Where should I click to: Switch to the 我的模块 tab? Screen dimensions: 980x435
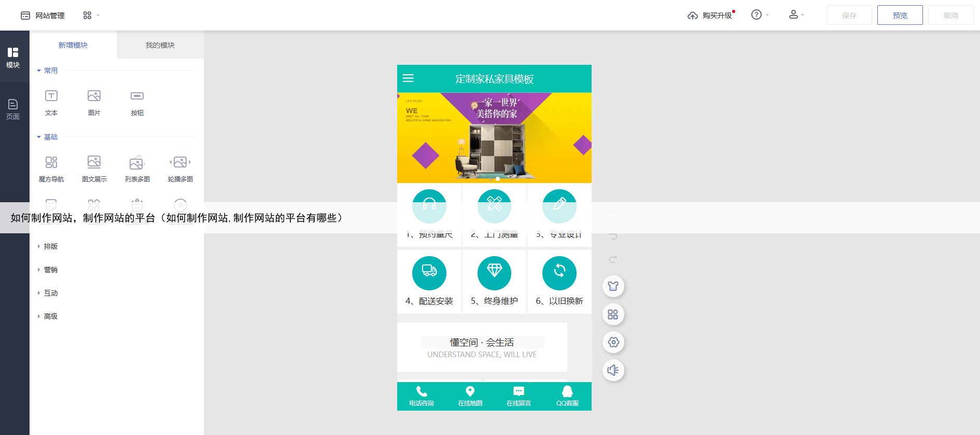(x=160, y=45)
